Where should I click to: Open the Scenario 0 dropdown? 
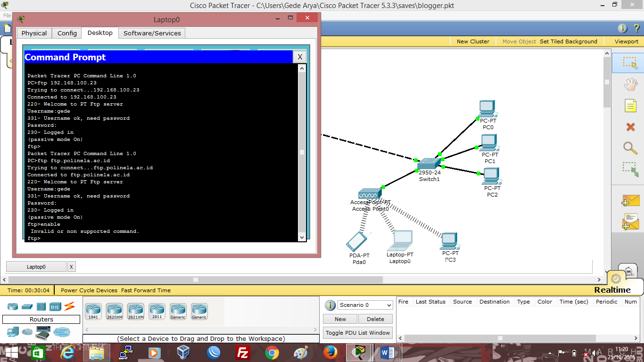364,305
